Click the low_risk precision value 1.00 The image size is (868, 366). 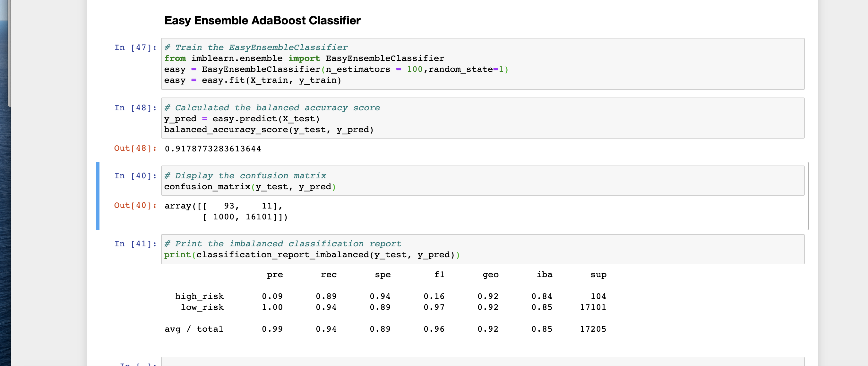click(272, 307)
